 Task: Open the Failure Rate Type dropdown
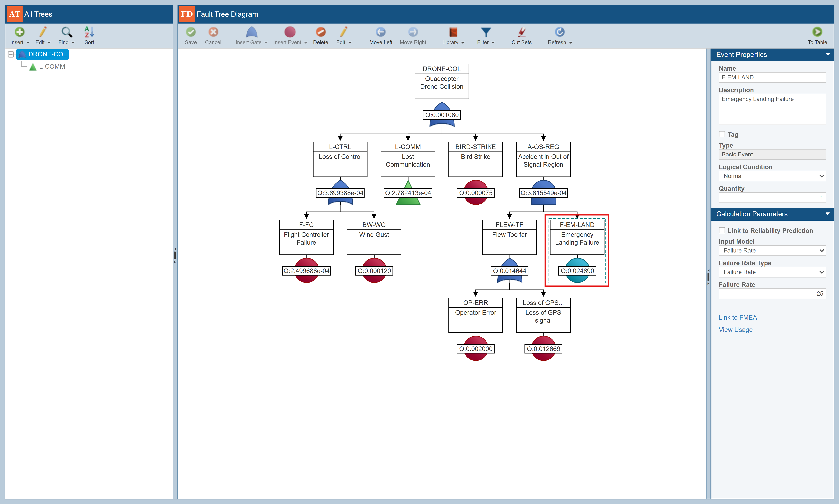click(x=772, y=272)
